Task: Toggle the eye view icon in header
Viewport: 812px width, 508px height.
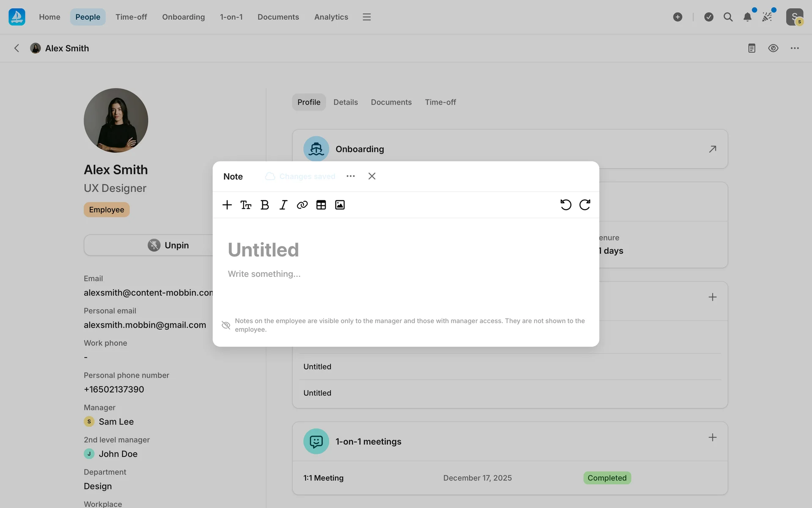Action: (773, 48)
